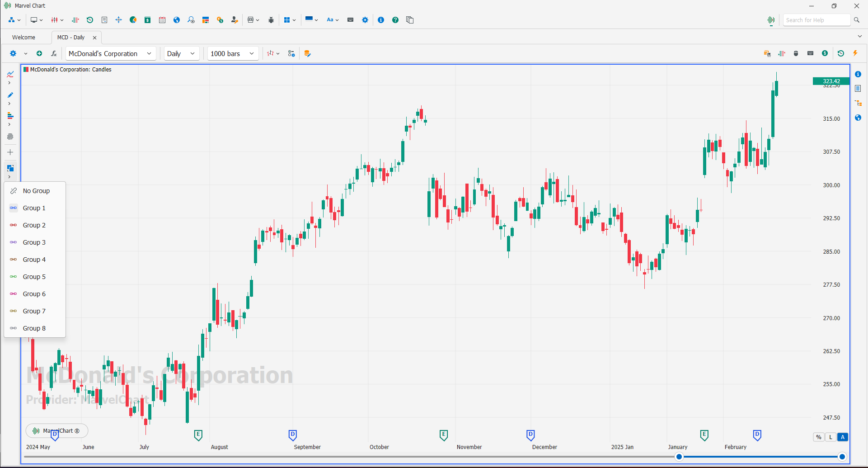The width and height of the screenshot is (868, 468).
Task: Open the Daily timeframe dropdown
Action: click(181, 53)
